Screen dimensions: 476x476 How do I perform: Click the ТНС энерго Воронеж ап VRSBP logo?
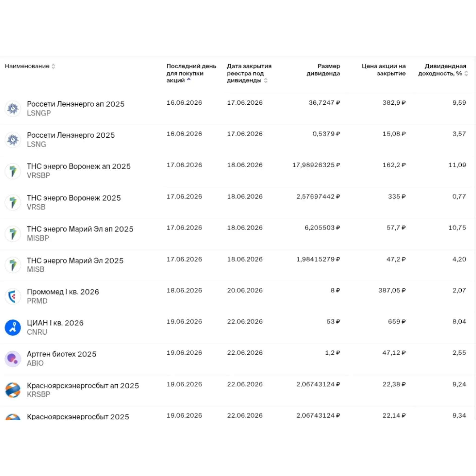tap(13, 171)
